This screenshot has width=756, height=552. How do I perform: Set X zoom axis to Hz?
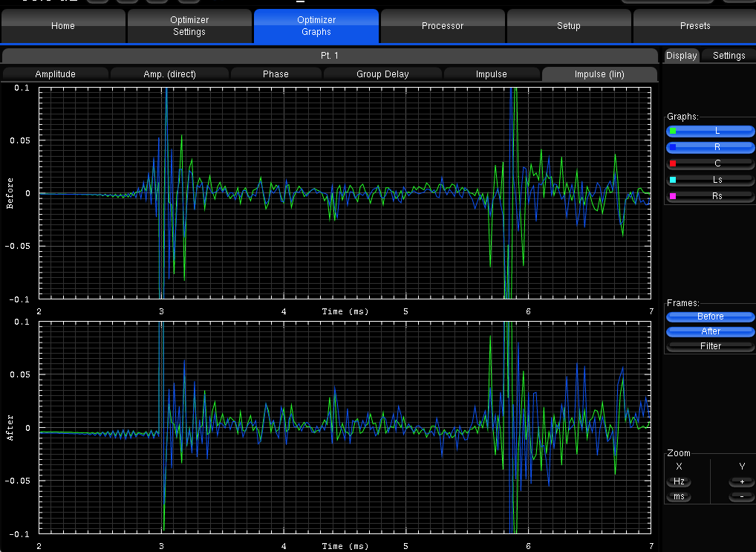679,481
